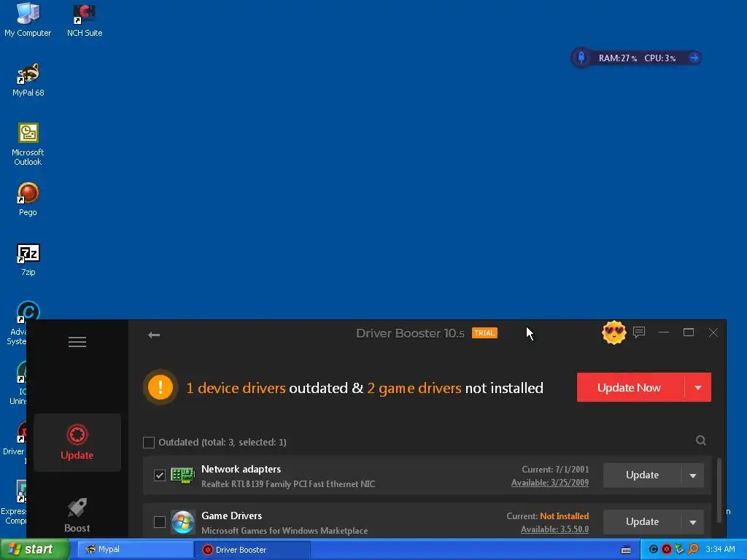
Task: Click the Game Drivers Windows globe icon
Action: (183, 522)
